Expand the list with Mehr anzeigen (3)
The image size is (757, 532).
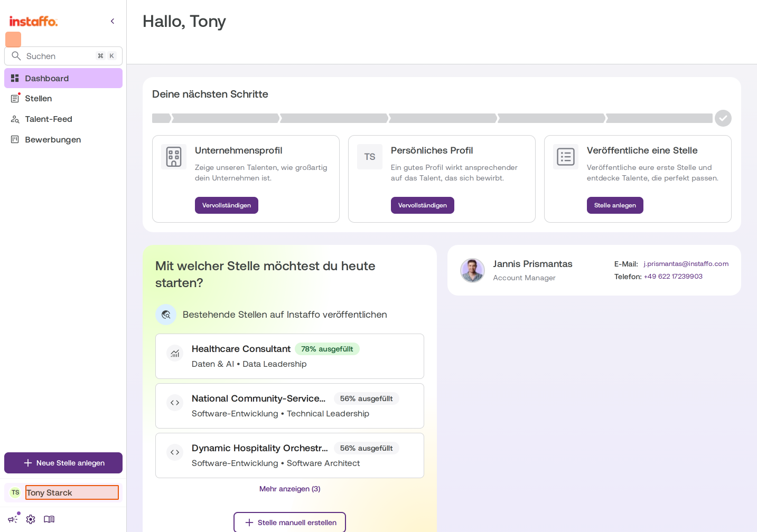pos(289,489)
